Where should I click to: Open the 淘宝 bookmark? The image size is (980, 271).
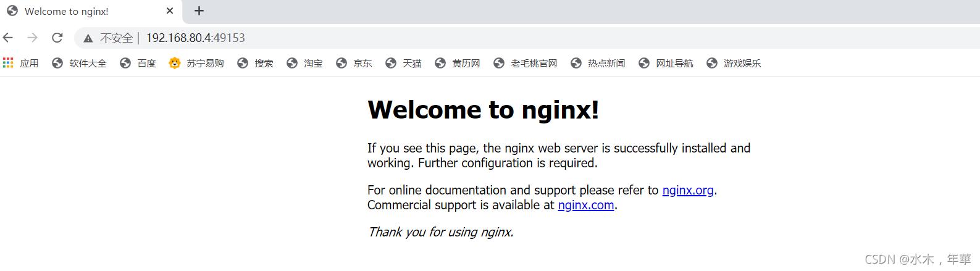[x=304, y=63]
